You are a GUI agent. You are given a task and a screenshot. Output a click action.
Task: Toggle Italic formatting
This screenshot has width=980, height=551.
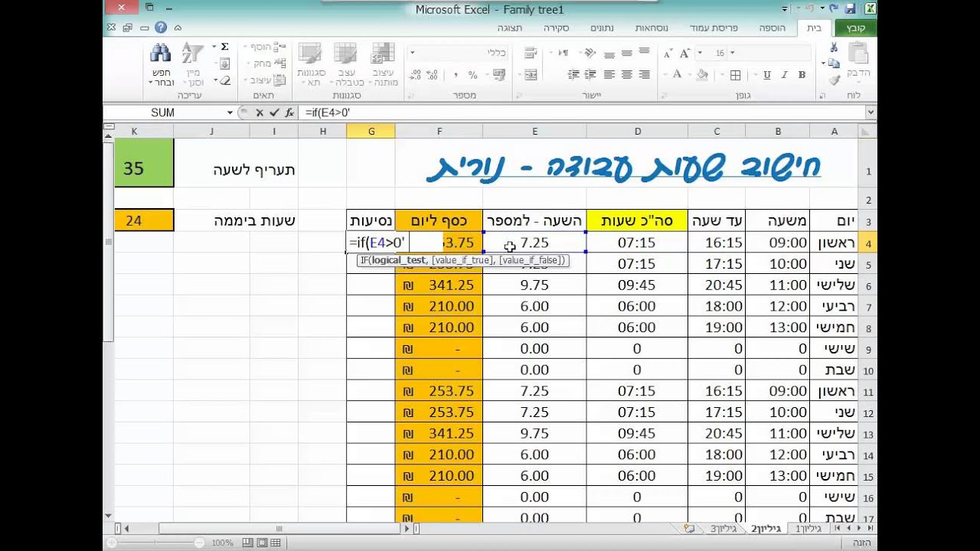click(x=785, y=75)
